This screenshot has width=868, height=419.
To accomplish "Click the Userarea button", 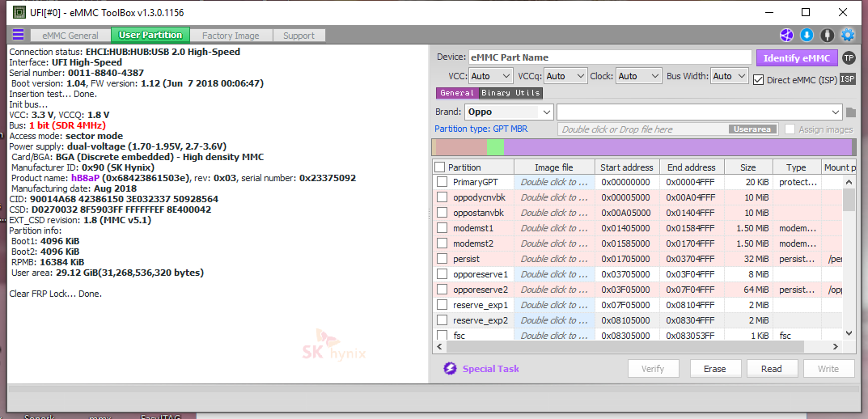I will 753,129.
